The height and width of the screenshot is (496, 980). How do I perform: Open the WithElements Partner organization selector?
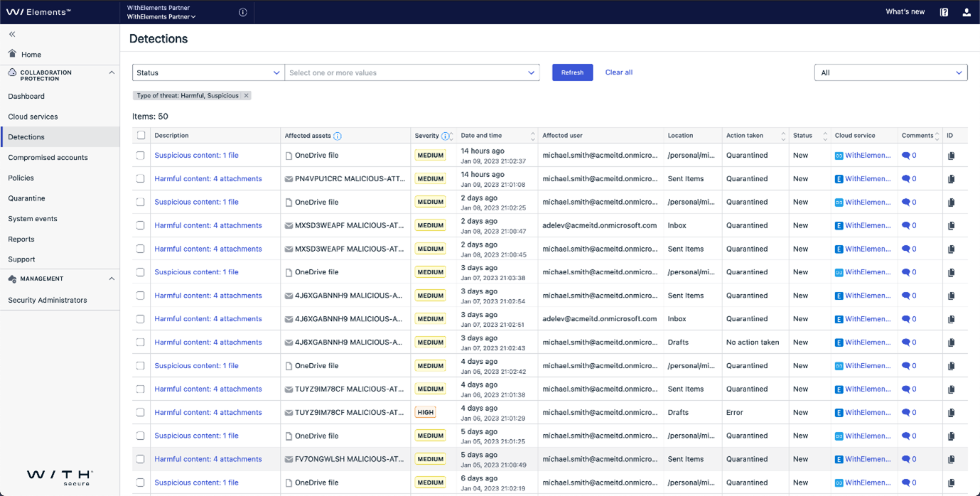tap(161, 17)
